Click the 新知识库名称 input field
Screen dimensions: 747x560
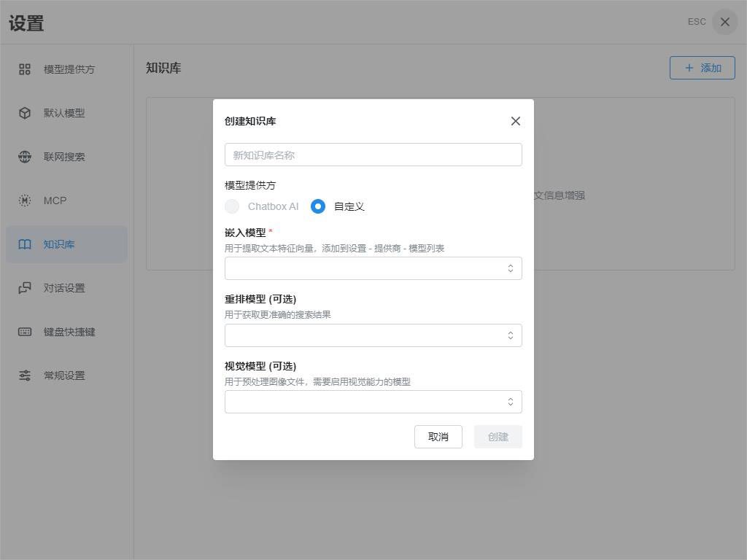click(373, 155)
